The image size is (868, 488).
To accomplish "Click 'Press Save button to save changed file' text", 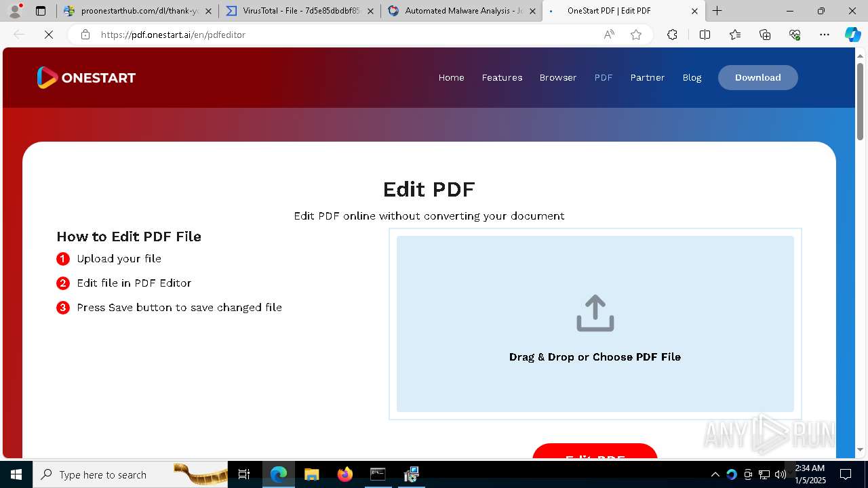I will [x=179, y=307].
